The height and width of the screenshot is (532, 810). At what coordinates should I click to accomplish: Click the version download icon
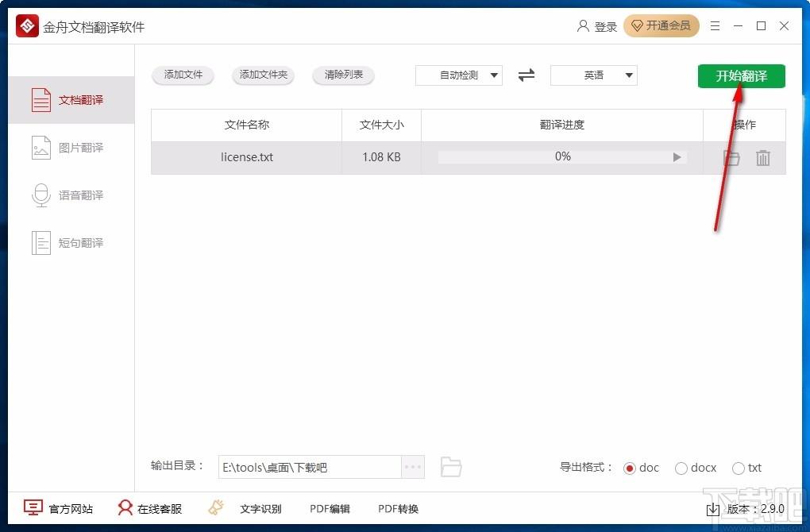(713, 509)
